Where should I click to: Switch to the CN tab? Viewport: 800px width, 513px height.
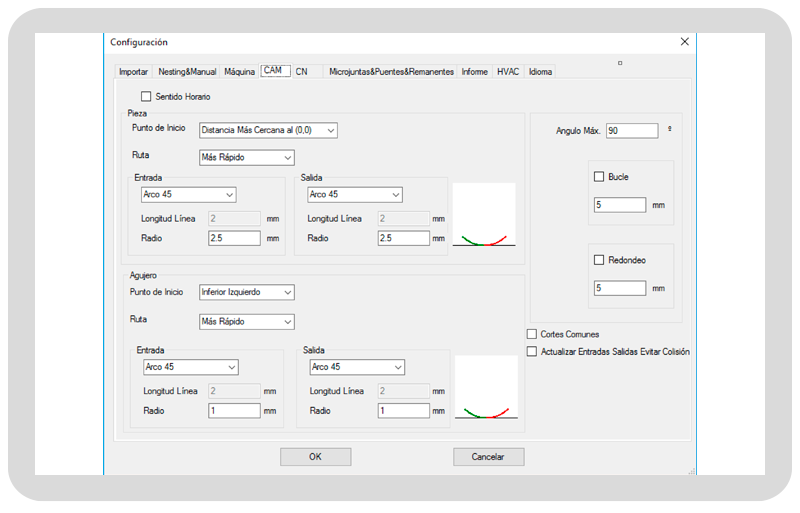[302, 71]
